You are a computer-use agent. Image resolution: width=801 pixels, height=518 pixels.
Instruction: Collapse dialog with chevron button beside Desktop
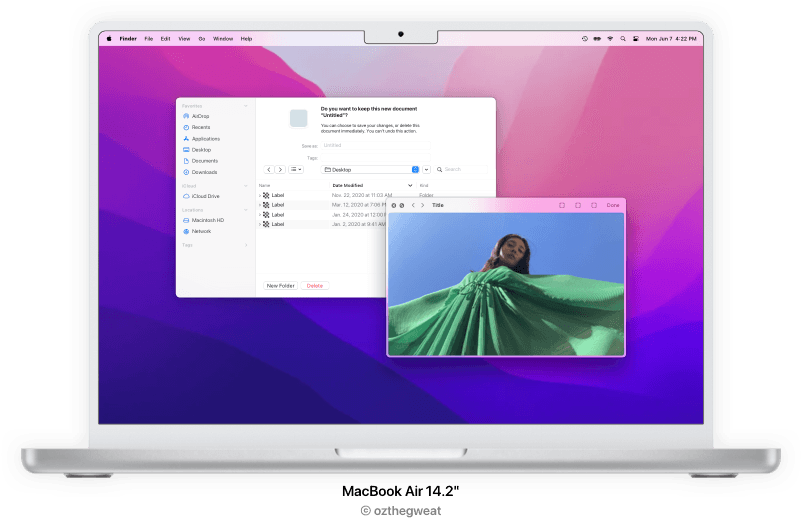pos(426,170)
